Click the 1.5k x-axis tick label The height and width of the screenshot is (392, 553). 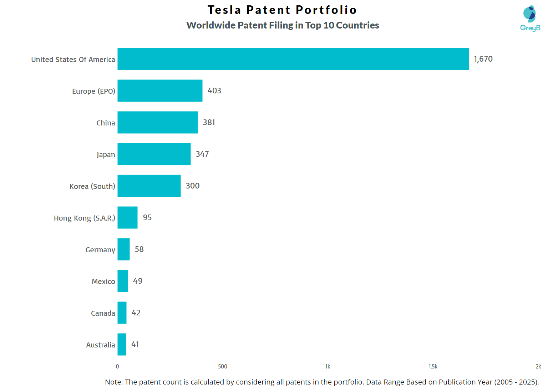[433, 366]
